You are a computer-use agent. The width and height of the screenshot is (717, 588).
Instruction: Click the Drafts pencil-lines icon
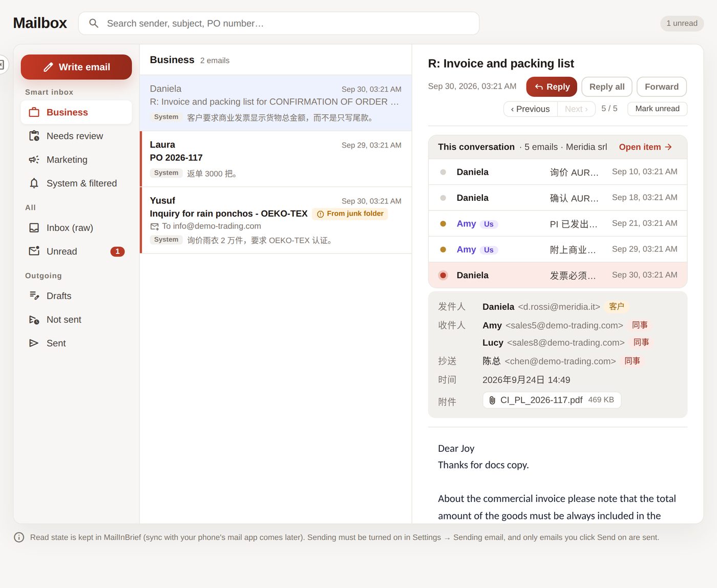[x=34, y=296]
